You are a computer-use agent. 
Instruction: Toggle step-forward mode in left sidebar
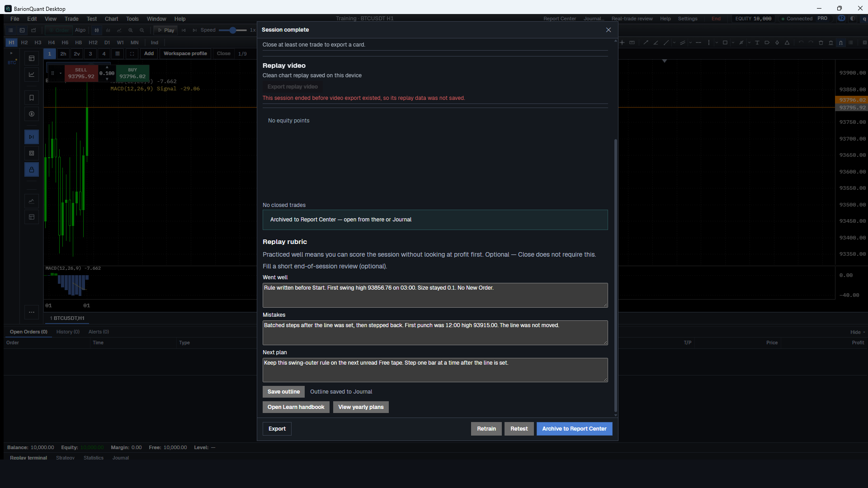(x=32, y=137)
